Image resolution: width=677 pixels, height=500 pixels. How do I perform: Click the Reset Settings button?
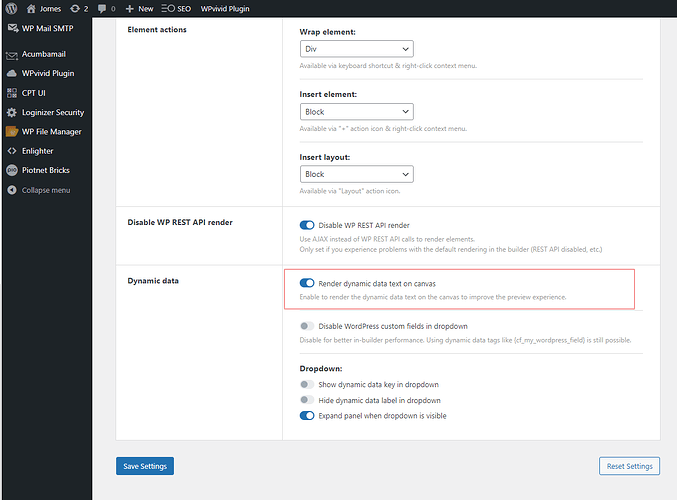[630, 466]
